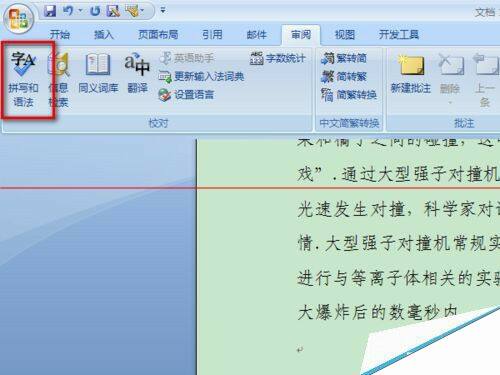Switch to the 邮件 tab
The height and width of the screenshot is (375, 500).
pyautogui.click(x=256, y=34)
